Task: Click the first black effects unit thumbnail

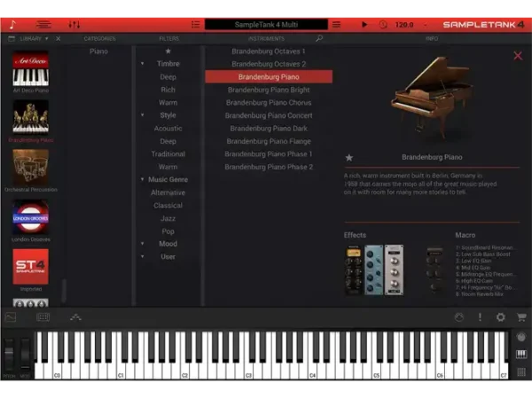Action: (x=353, y=270)
